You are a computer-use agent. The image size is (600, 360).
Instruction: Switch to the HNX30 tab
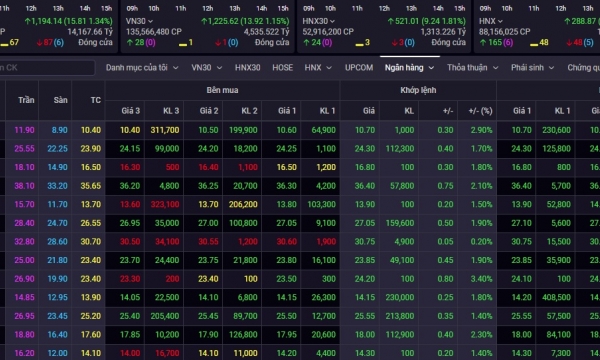tap(248, 68)
